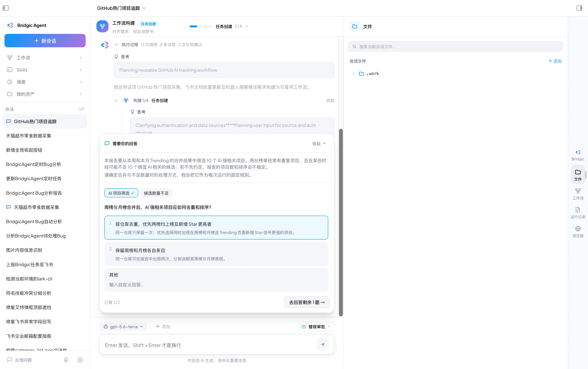This screenshot has width=588, height=369.
Task: Open Skills terminal icon in sidebar
Action: pyautogui.click(x=9, y=70)
